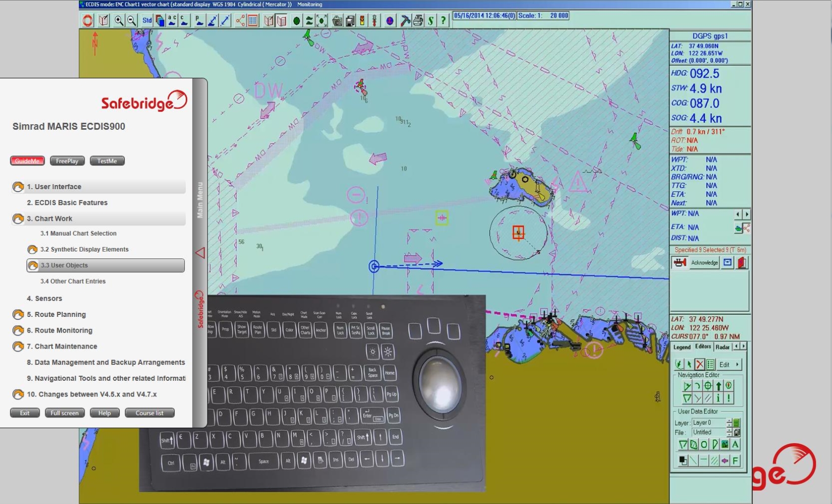
Task: Select the polygon tool in User Data Editor
Action: pyautogui.click(x=694, y=445)
